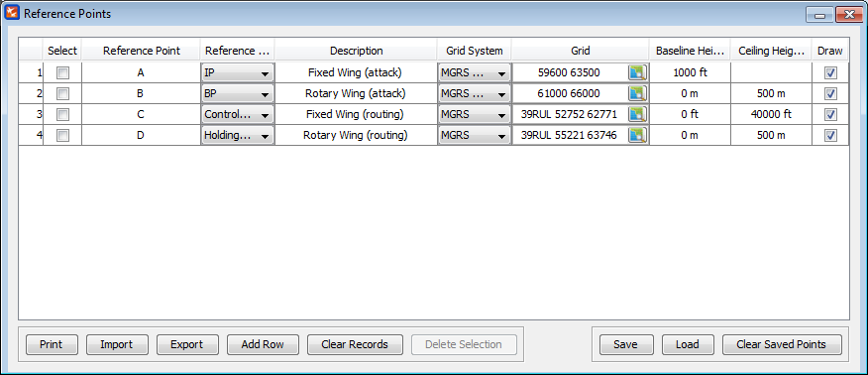
Task: Click the Reference Points app icon in title bar
Action: [12, 13]
